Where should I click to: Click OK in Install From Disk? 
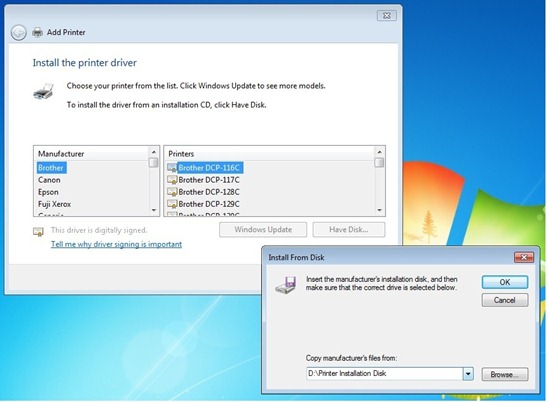tap(505, 282)
